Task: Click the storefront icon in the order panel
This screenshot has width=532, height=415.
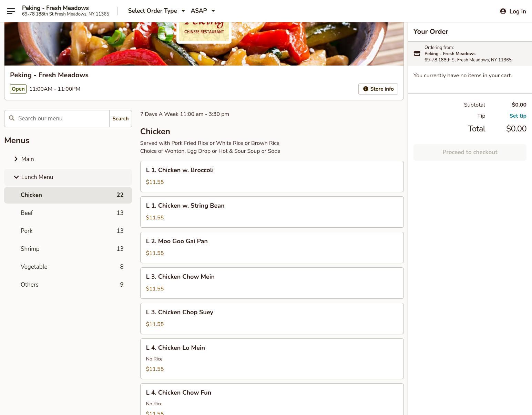Action: click(x=417, y=53)
